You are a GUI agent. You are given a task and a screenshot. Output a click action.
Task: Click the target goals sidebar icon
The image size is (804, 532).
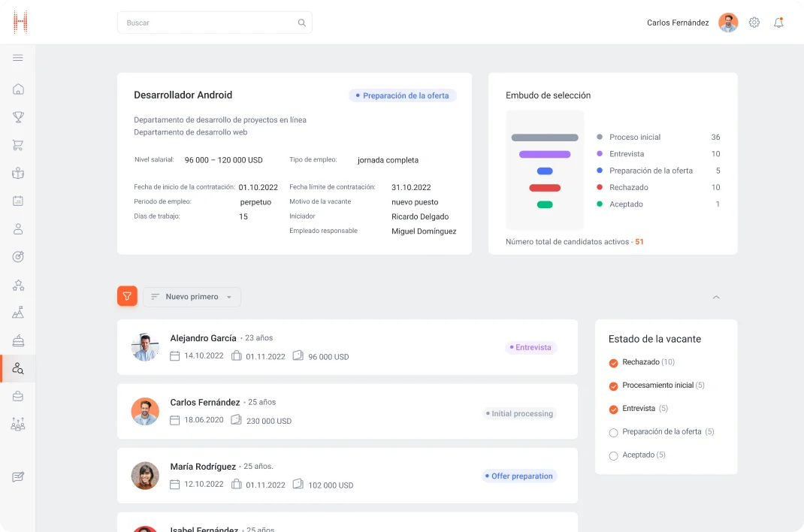[x=18, y=257]
